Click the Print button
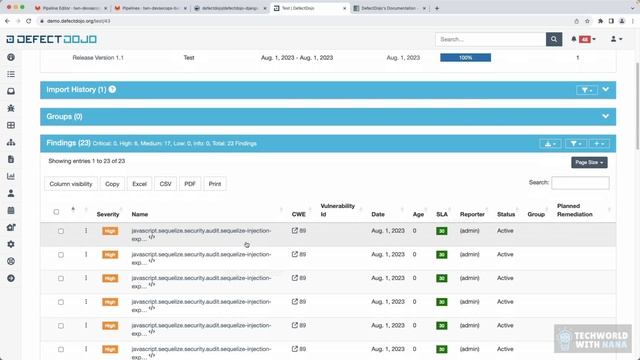The width and height of the screenshot is (640, 360). click(215, 184)
